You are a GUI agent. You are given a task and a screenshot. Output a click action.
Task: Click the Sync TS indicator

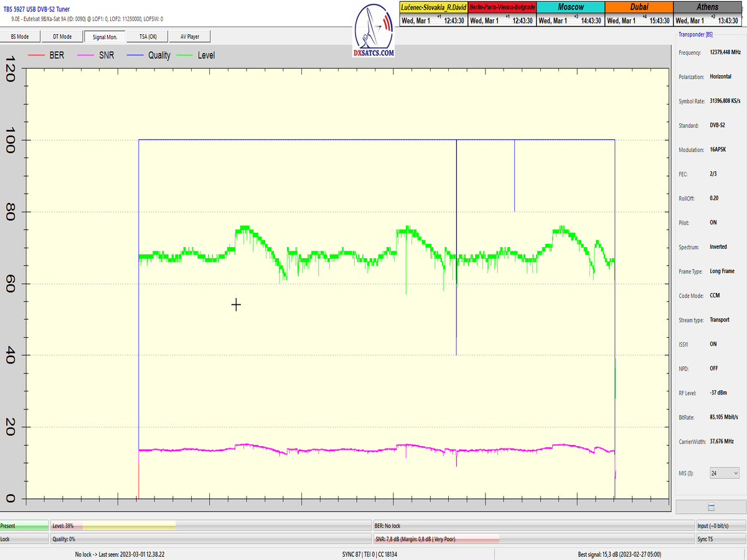pyautogui.click(x=720, y=539)
